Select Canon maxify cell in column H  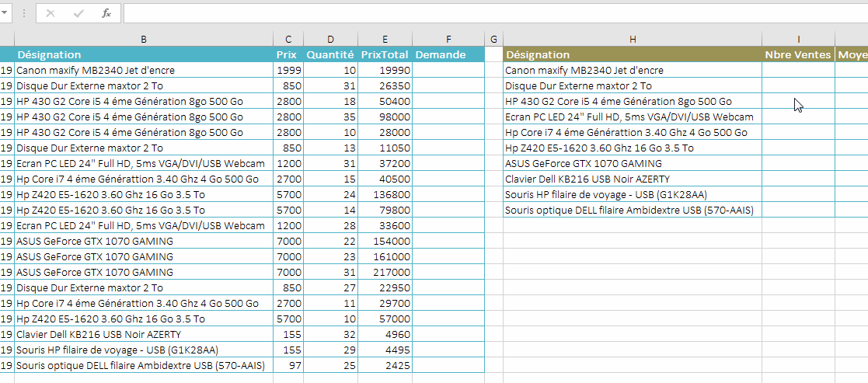pos(633,70)
